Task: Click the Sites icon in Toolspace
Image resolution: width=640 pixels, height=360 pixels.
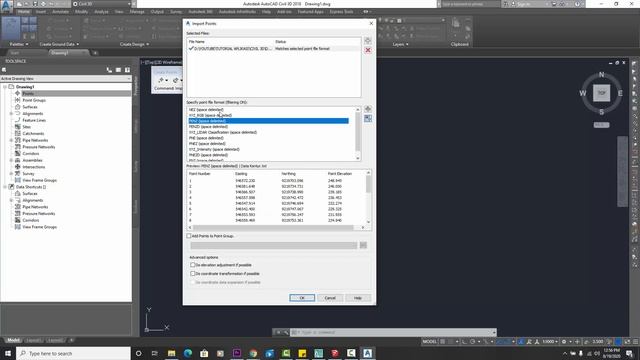Action: [x=18, y=127]
